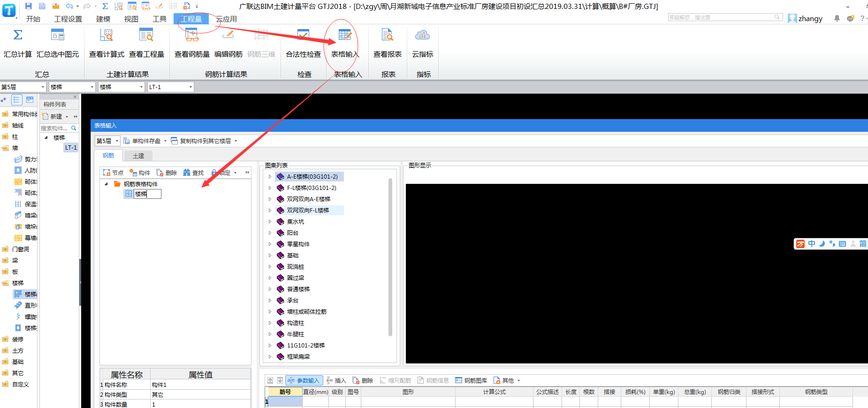Click the 楼梯 name edit box in tree
The image size is (868, 408).
coord(147,194)
